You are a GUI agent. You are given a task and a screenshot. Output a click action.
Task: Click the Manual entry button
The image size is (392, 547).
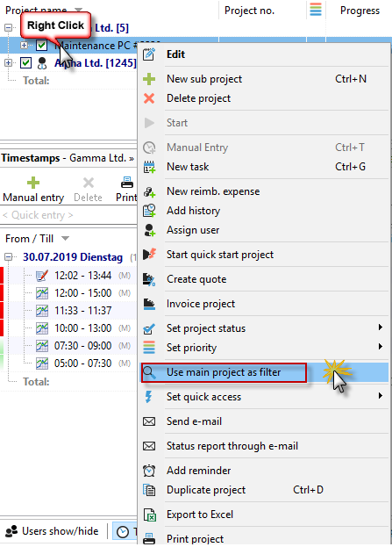(33, 190)
